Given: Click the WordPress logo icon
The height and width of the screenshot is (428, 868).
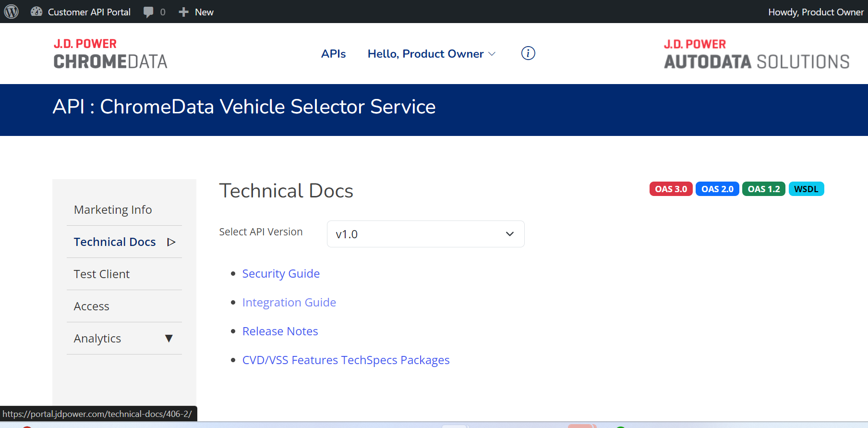Looking at the screenshot, I should click(12, 12).
